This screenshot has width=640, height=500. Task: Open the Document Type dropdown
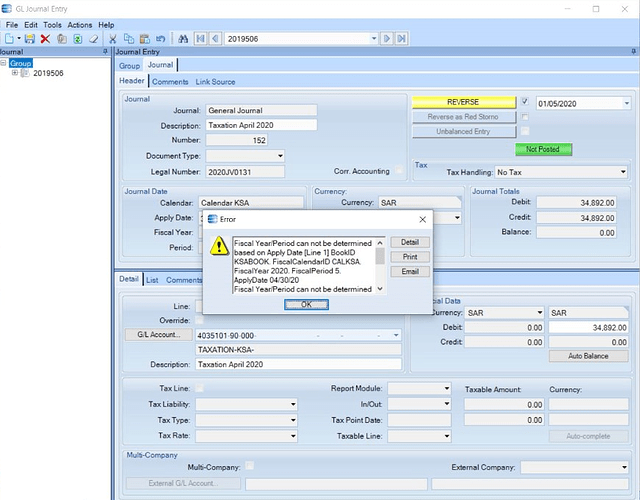click(x=280, y=156)
